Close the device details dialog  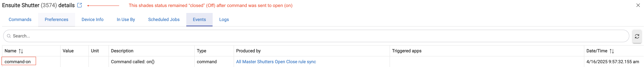638,5
